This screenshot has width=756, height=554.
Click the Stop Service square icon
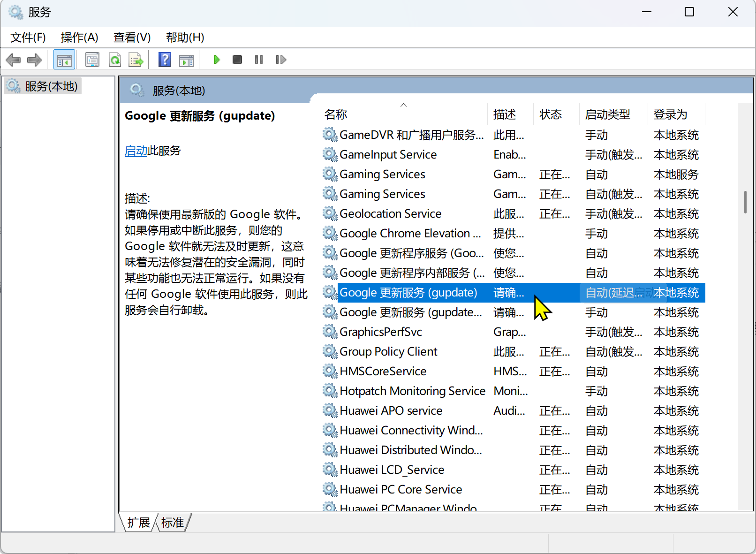pos(237,60)
